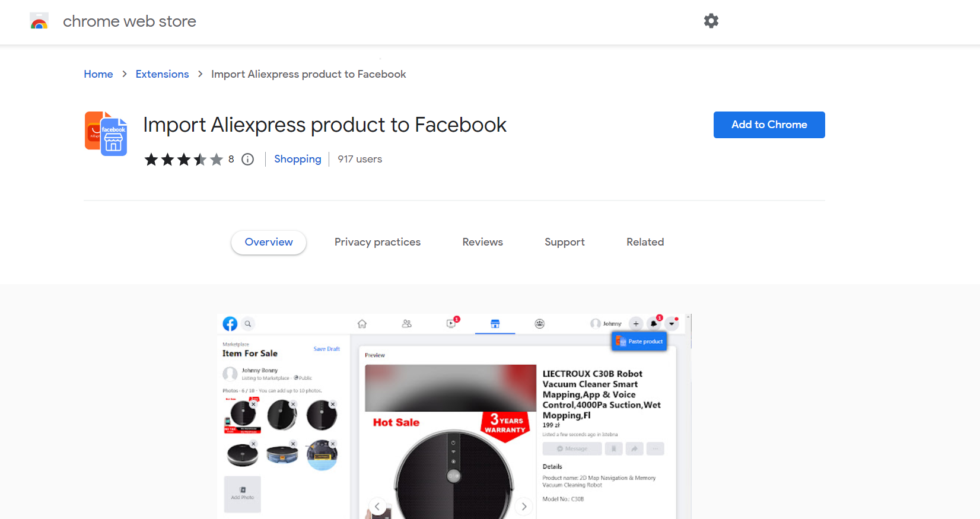Screen dimensions: 980x519
Task: Switch to the Privacy practices tab
Action: (x=377, y=242)
